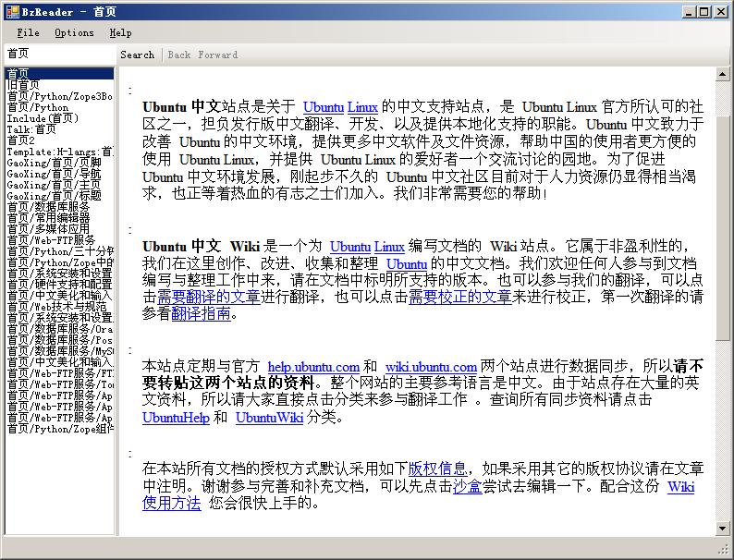Minimize the BzReader window

pyautogui.click(x=688, y=12)
